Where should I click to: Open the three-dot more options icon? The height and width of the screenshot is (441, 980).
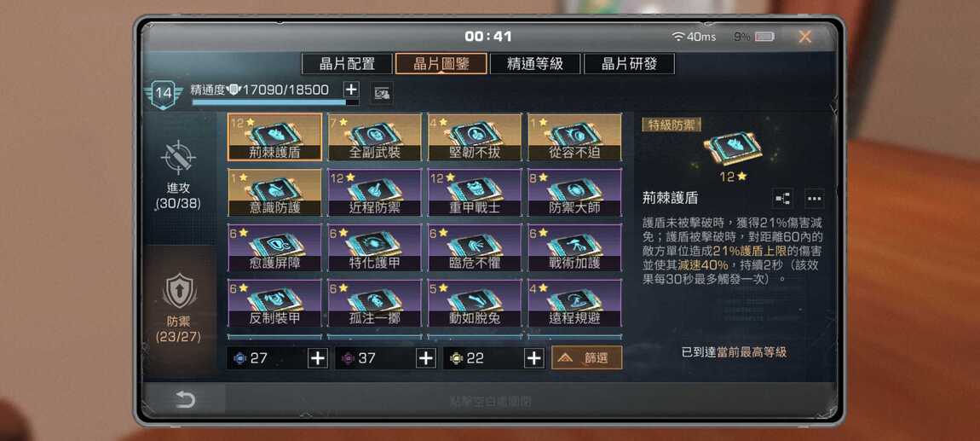pyautogui.click(x=814, y=198)
